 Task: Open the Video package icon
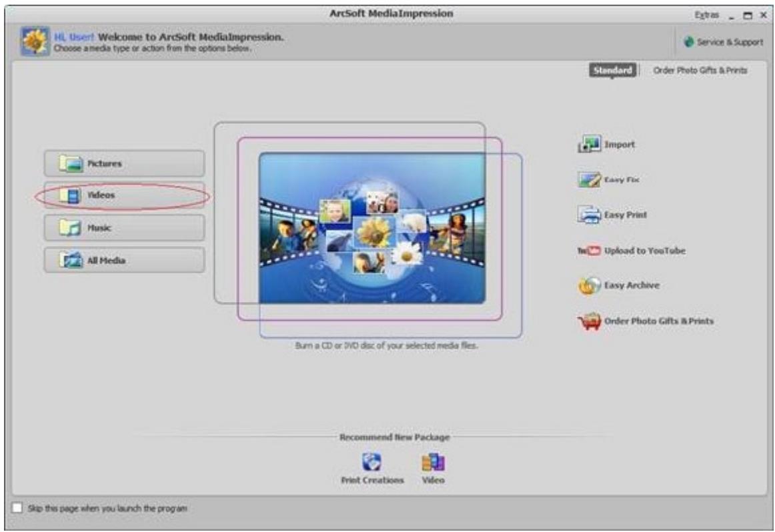(433, 463)
